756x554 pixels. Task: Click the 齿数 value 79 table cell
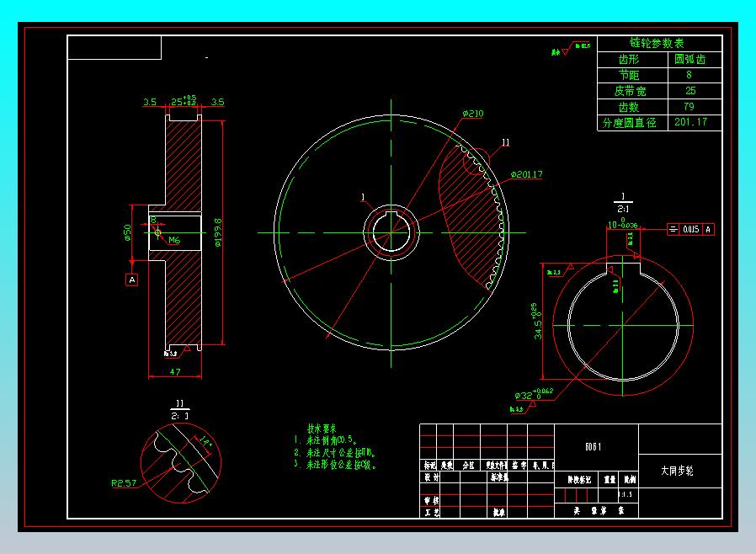(x=689, y=107)
